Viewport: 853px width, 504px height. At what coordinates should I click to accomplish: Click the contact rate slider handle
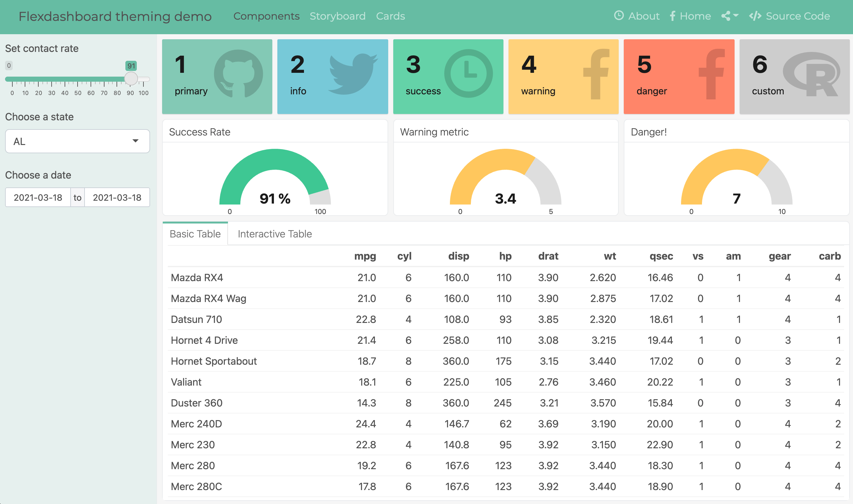131,79
